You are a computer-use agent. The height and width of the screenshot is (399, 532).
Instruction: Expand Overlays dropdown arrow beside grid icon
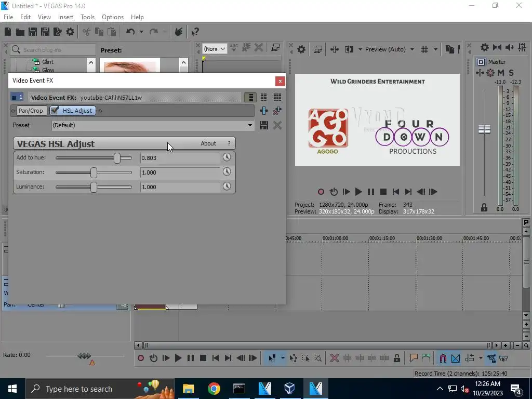[435, 49]
